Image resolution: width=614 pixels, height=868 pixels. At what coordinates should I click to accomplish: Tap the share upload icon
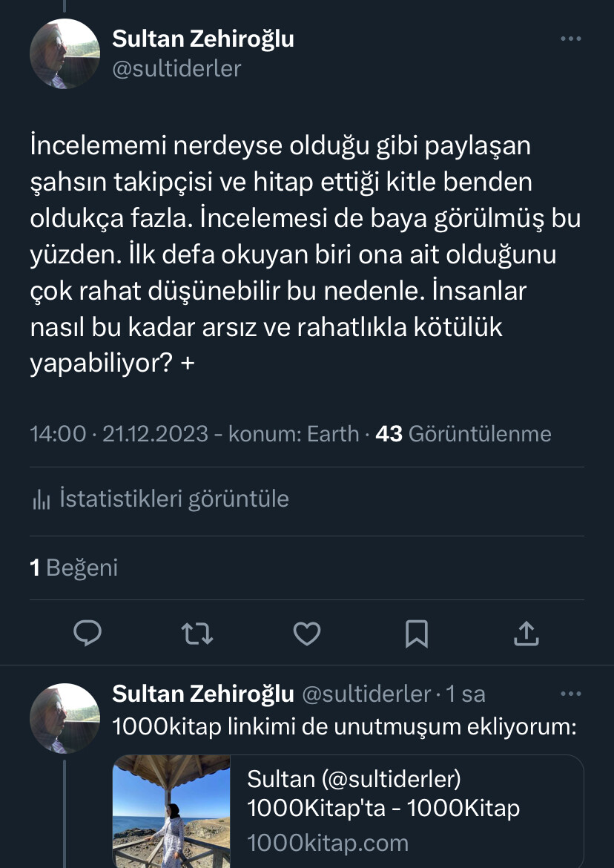click(x=525, y=633)
